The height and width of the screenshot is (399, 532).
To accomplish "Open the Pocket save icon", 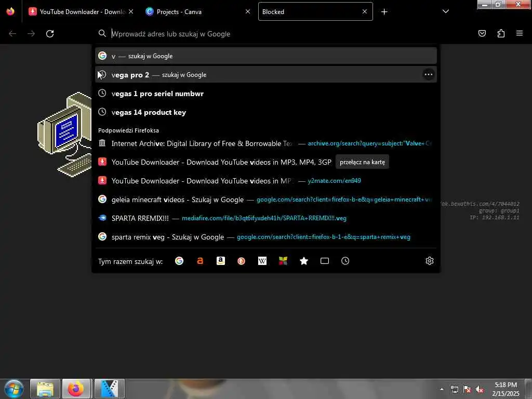I will pyautogui.click(x=482, y=33).
